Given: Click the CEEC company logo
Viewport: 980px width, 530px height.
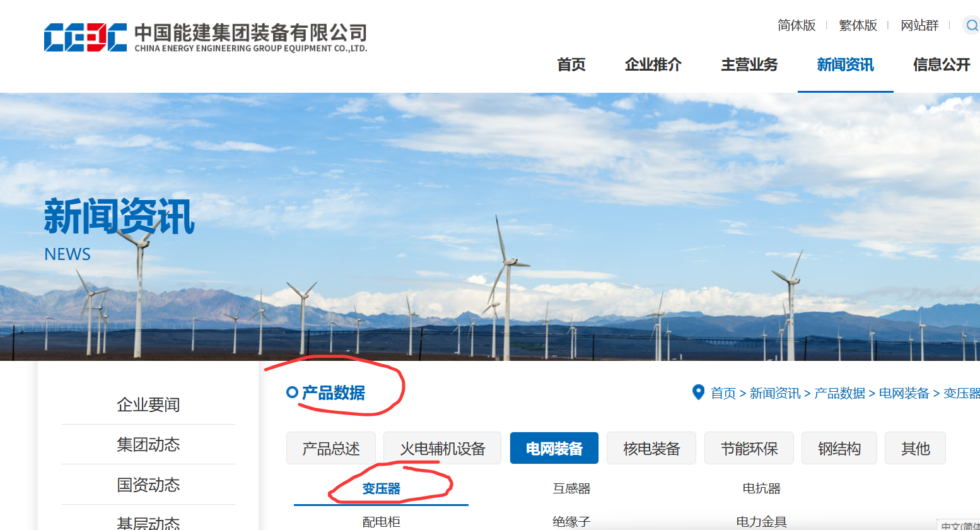Looking at the screenshot, I should click(206, 37).
